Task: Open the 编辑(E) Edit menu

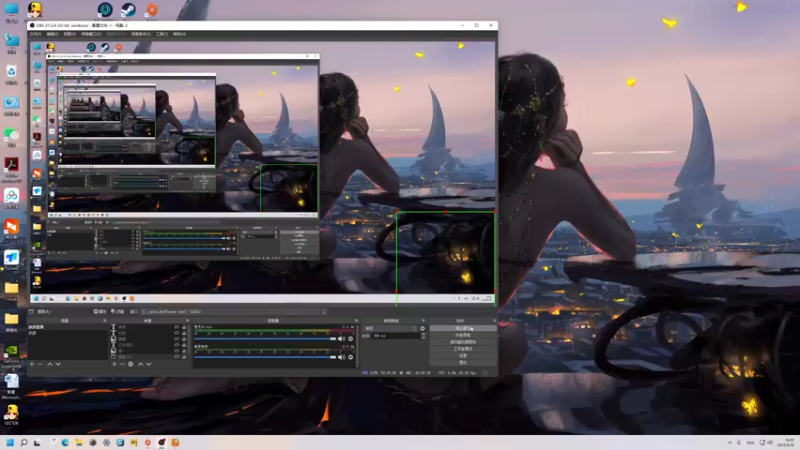Action: (52, 34)
